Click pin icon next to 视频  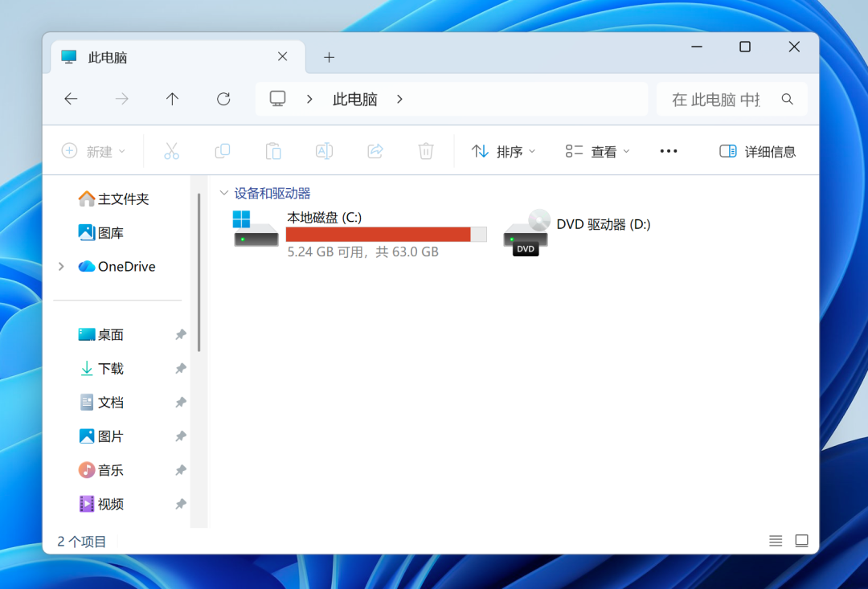point(181,505)
